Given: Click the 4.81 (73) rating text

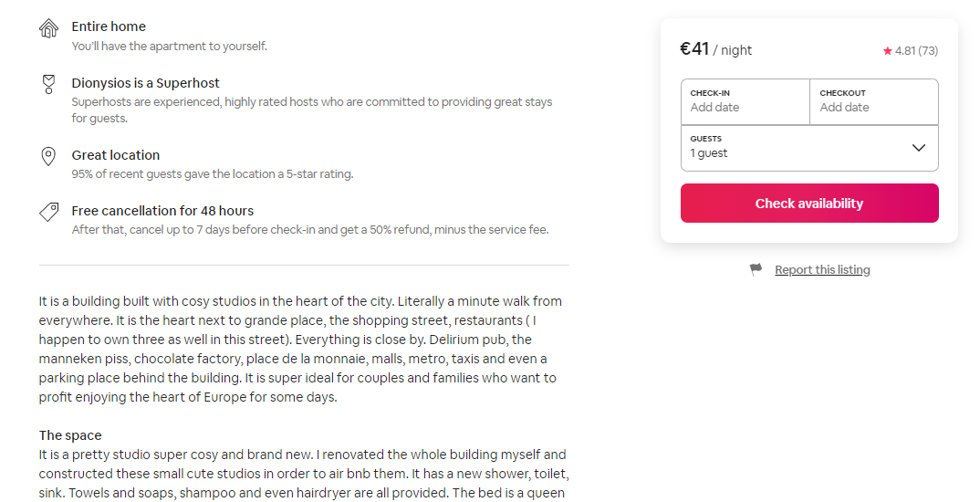Looking at the screenshot, I should tap(916, 50).
